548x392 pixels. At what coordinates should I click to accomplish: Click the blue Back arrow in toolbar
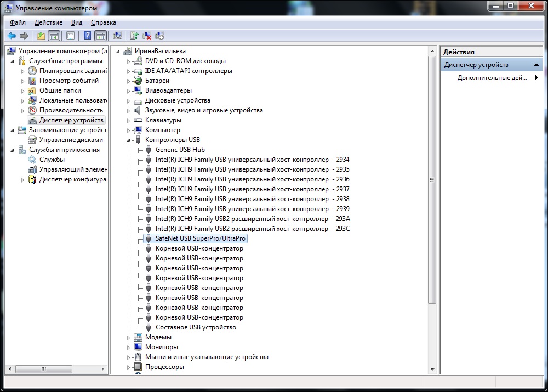tap(12, 36)
